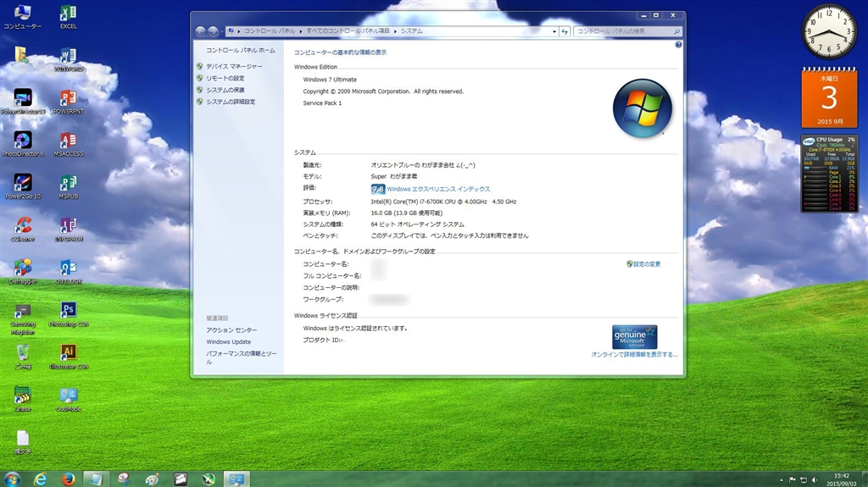
Task: Expand the arrow after コントロール パネル breadcrumb
Action: [x=301, y=31]
